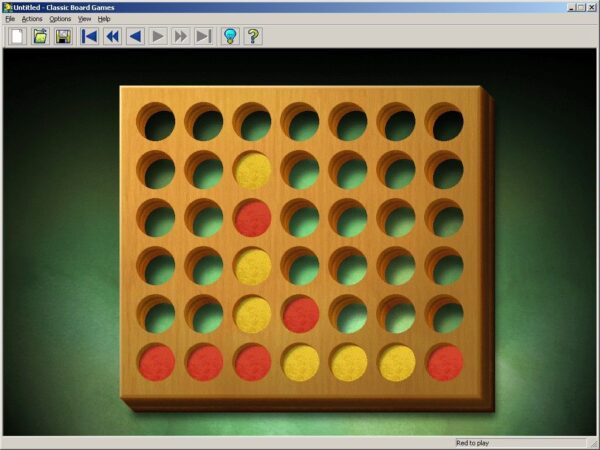Click the empty top hole of the first column
Viewport: 600px width, 450px height.
(157, 123)
